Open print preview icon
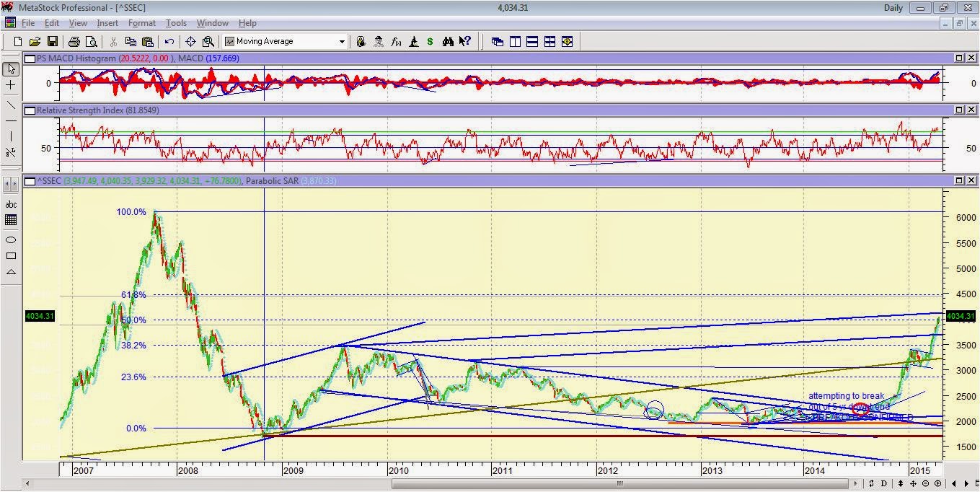The height and width of the screenshot is (492, 980). [x=91, y=42]
